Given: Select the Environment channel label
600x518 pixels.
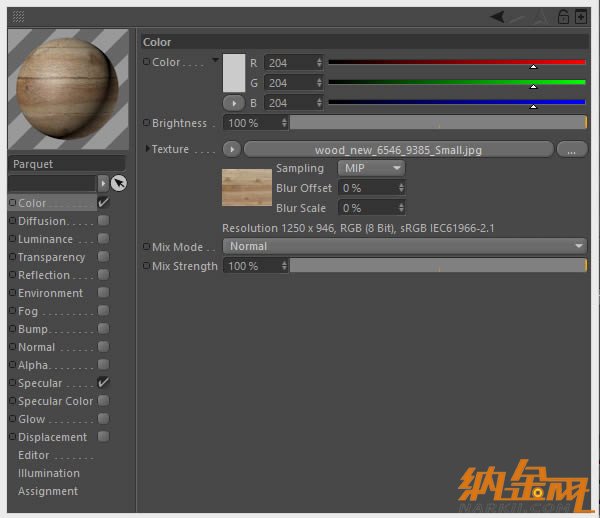Looking at the screenshot, I should pos(50,293).
